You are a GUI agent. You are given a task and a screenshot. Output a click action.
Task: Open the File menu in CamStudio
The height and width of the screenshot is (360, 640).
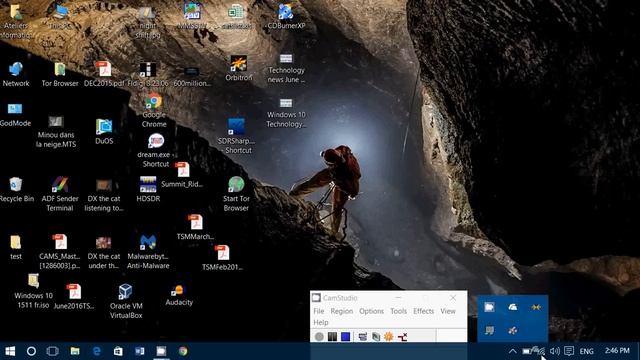click(x=319, y=311)
